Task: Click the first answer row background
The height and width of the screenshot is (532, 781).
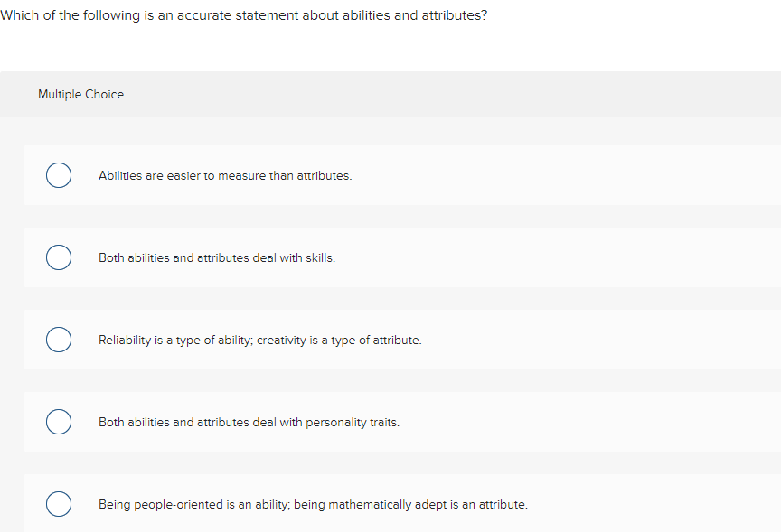Action: (452, 175)
